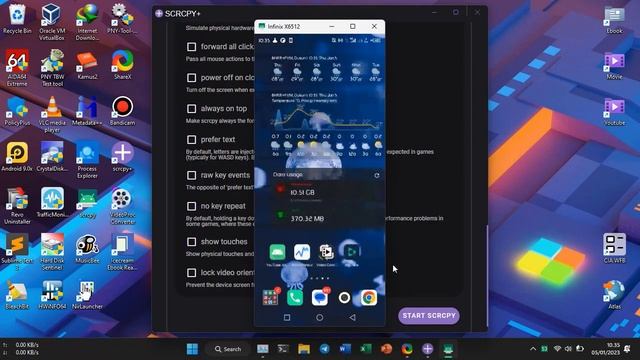This screenshot has width=640, height=360.
Task: Open the white graph app on phone
Action: [x=302, y=252]
